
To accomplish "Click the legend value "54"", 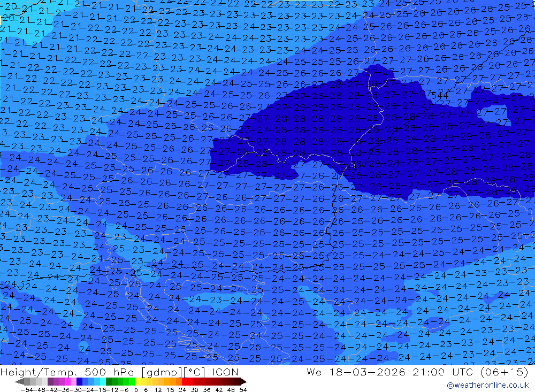I will tap(243, 390).
